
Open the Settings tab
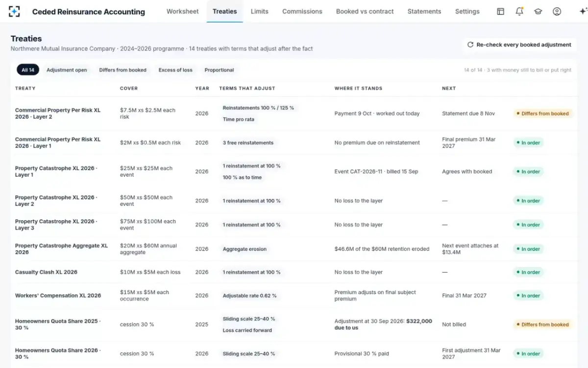click(x=467, y=11)
